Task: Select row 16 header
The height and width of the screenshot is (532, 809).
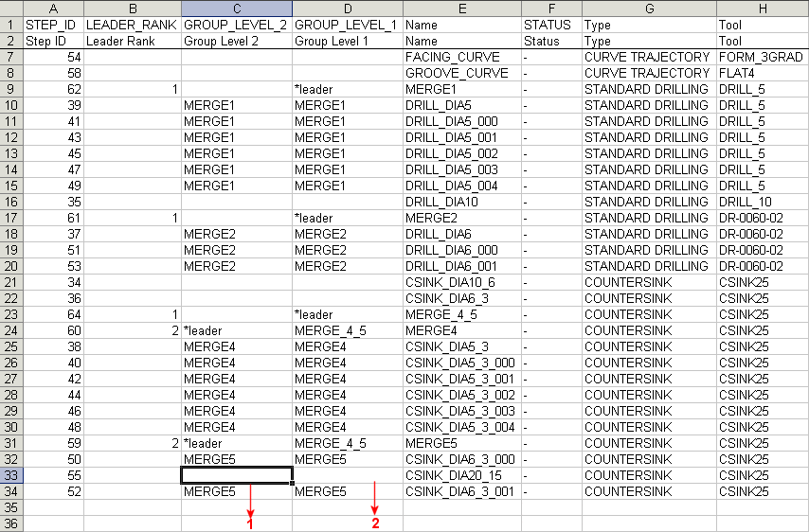Action: pyautogui.click(x=12, y=202)
